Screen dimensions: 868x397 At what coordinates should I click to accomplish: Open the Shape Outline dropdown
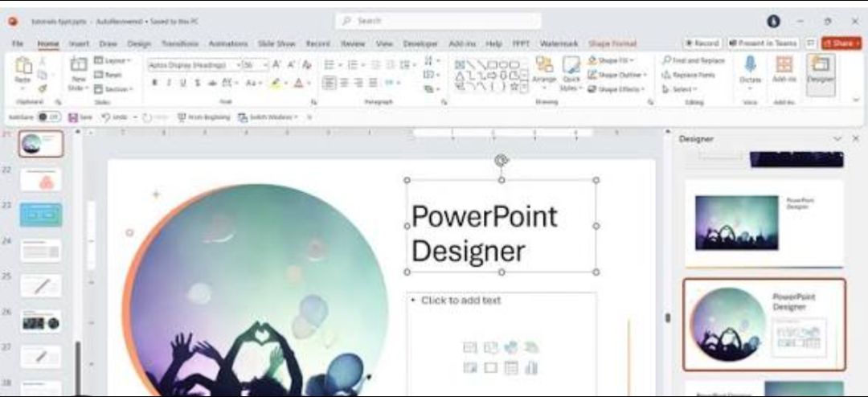[616, 75]
